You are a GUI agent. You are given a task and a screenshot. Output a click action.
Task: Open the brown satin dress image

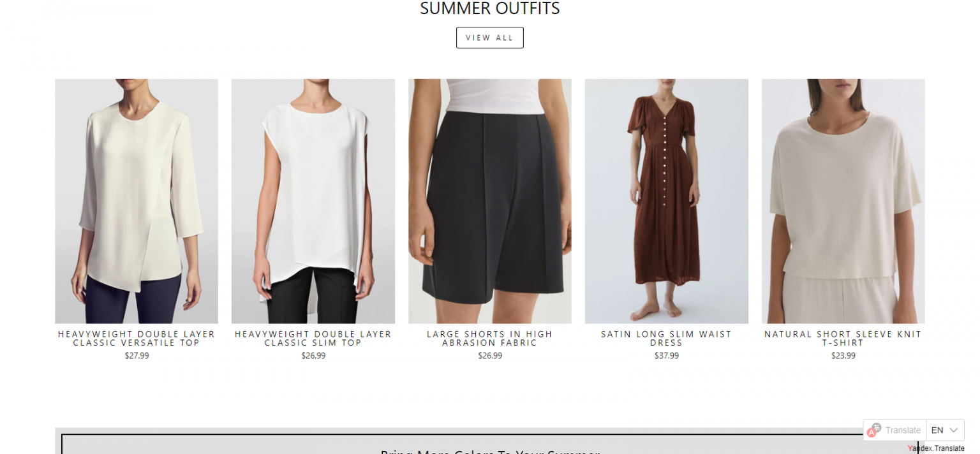pyautogui.click(x=667, y=201)
